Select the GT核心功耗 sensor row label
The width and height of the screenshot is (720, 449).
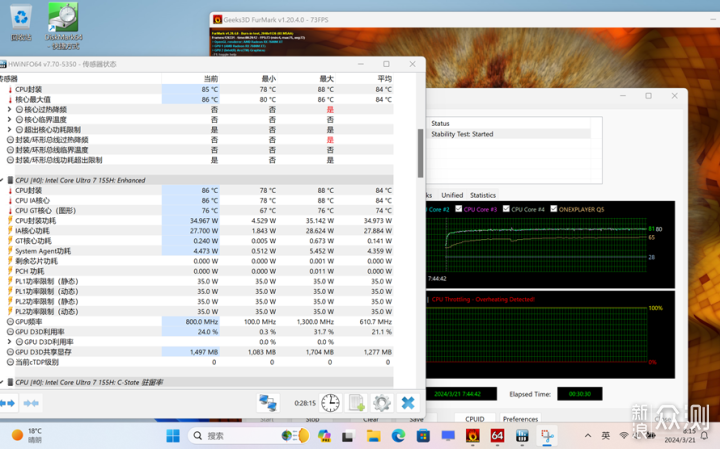33,241
